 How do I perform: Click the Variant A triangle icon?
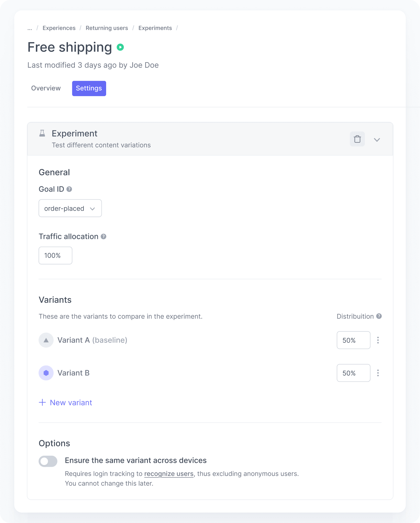(x=46, y=340)
